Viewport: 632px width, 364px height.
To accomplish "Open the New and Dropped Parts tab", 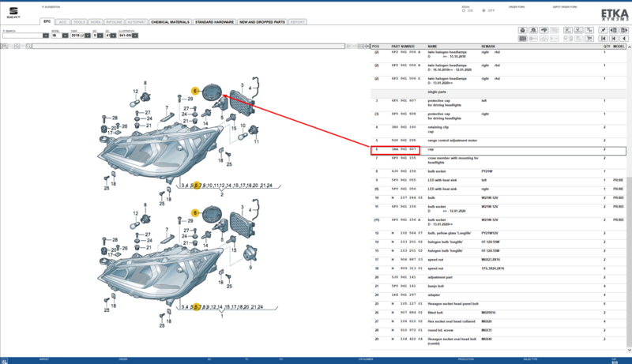I will point(262,22).
